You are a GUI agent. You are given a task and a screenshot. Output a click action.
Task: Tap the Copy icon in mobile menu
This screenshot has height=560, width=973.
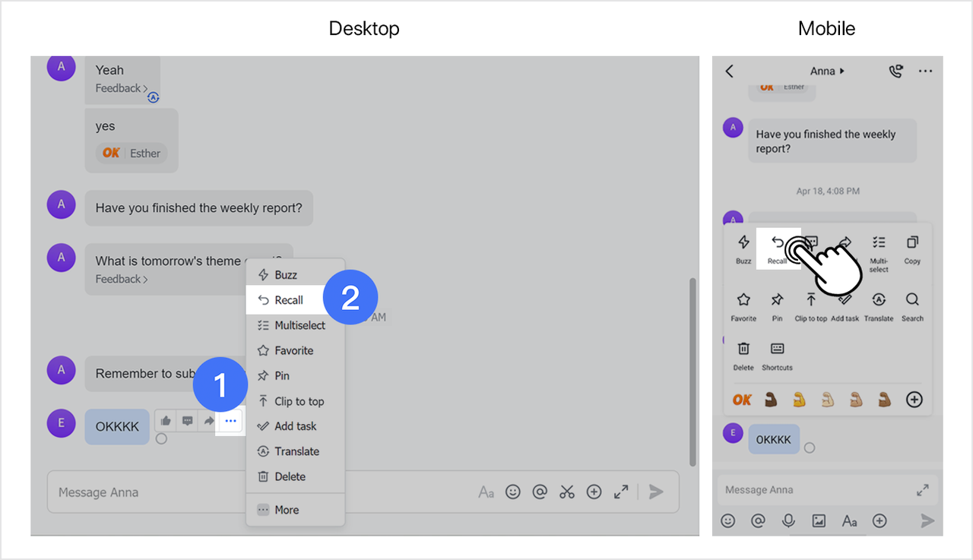[x=912, y=249]
